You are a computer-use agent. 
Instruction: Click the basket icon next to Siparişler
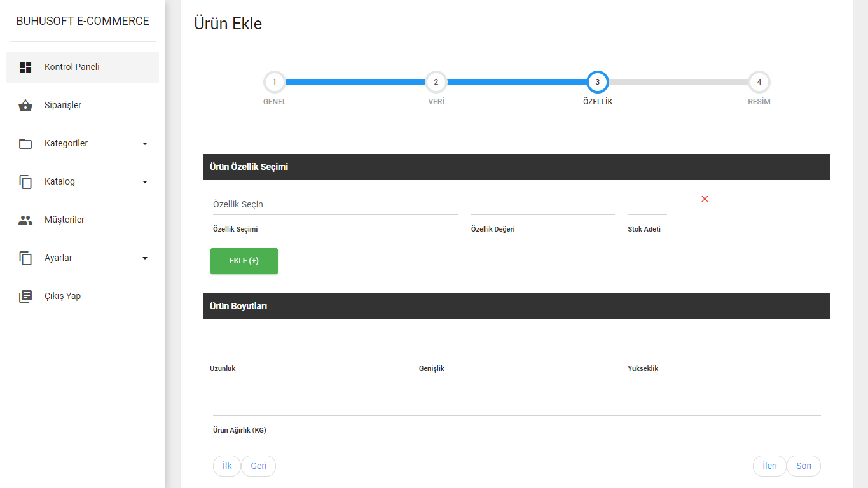25,106
